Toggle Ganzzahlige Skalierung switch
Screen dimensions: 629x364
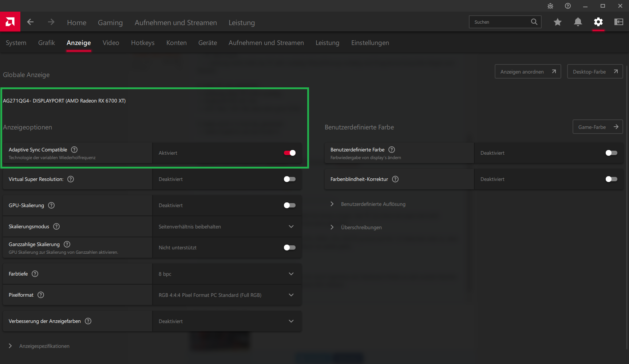click(290, 248)
